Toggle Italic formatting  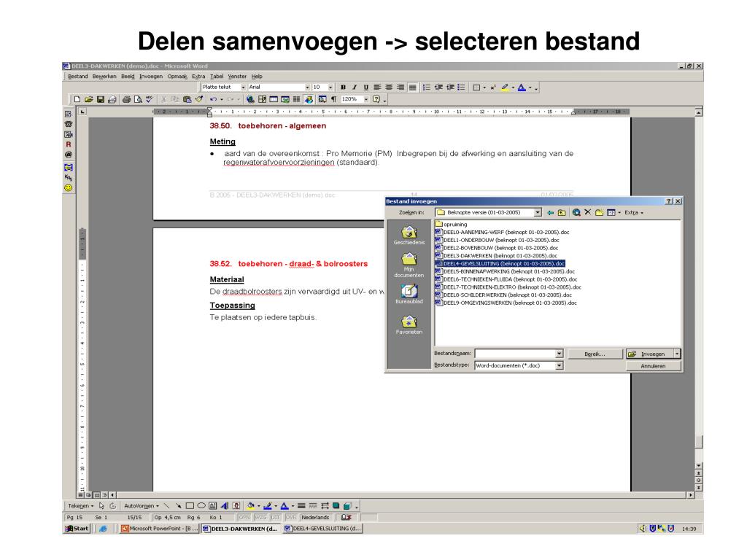(355, 87)
